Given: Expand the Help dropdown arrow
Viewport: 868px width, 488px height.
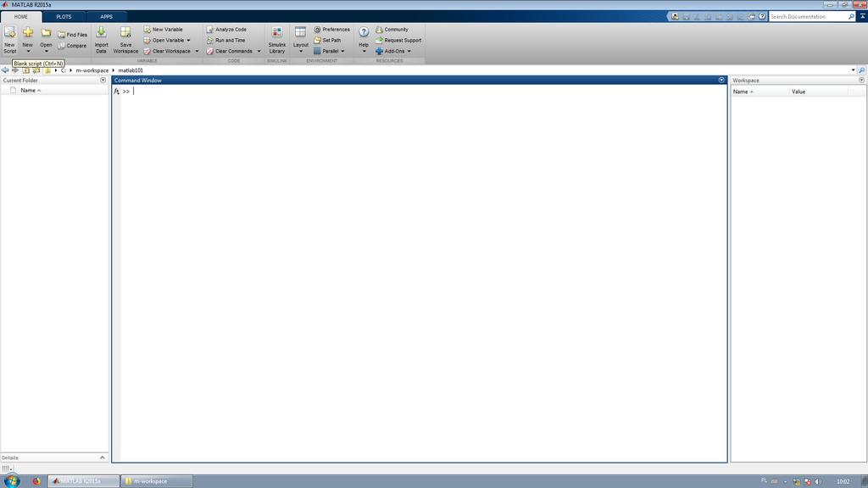Looking at the screenshot, I should pyautogui.click(x=364, y=52).
